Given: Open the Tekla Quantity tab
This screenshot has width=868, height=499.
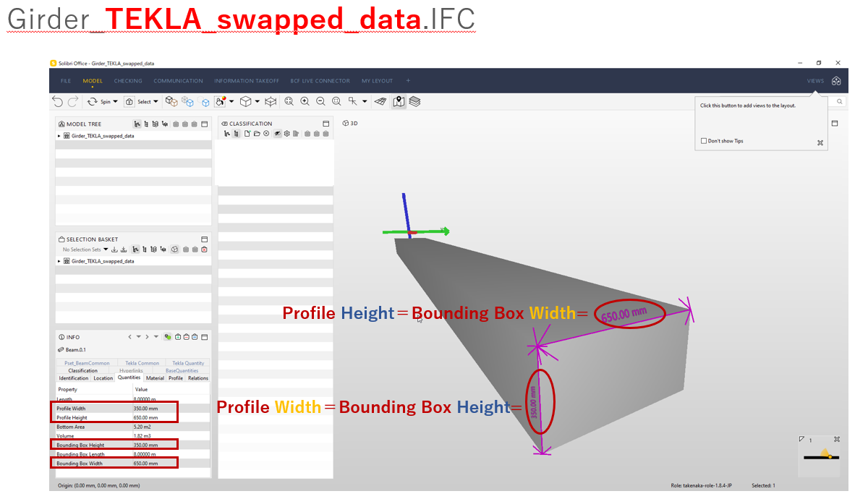Looking at the screenshot, I should (188, 363).
